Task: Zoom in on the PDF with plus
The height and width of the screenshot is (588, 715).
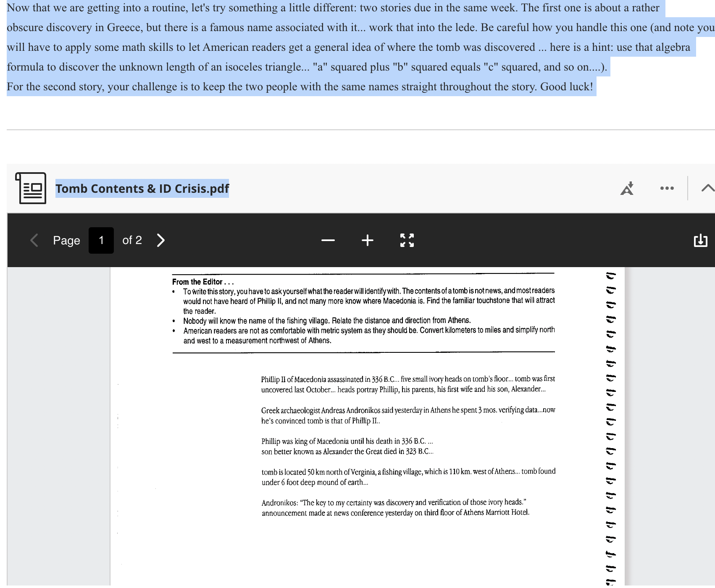Action: point(368,240)
